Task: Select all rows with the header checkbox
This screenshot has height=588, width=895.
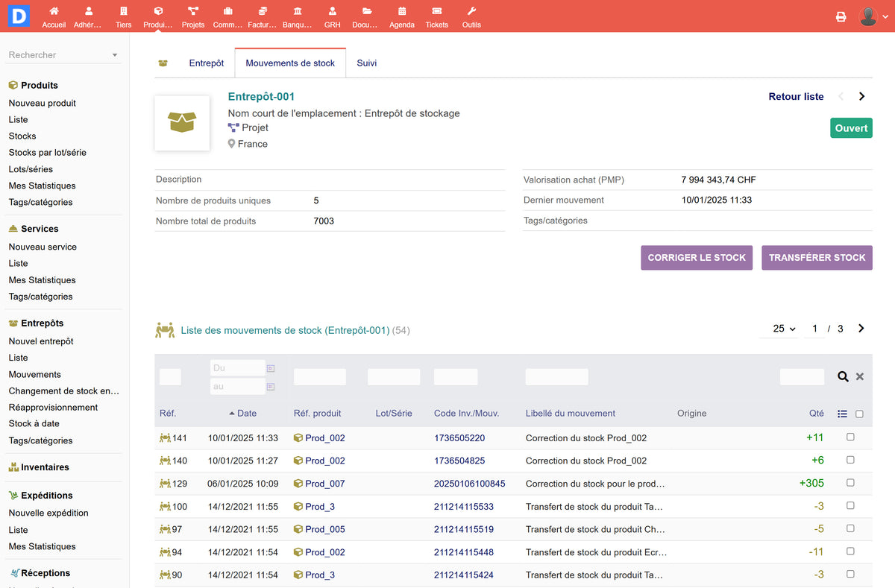Action: coord(858,413)
